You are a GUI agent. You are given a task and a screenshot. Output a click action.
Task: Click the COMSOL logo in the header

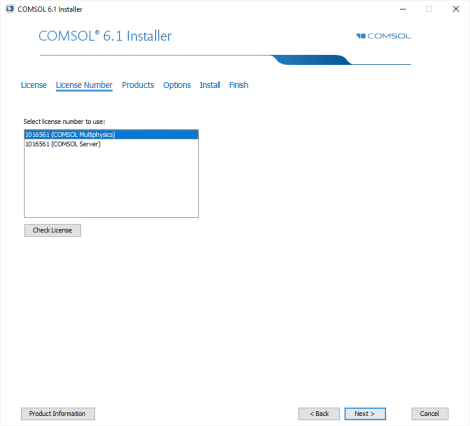[x=383, y=36]
